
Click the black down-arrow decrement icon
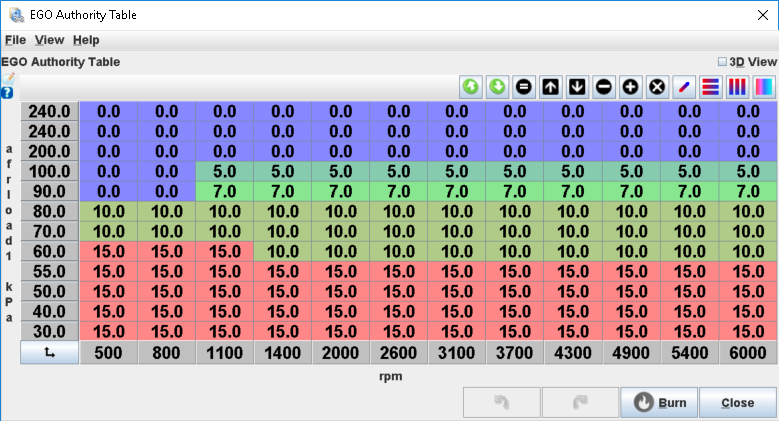[x=577, y=87]
